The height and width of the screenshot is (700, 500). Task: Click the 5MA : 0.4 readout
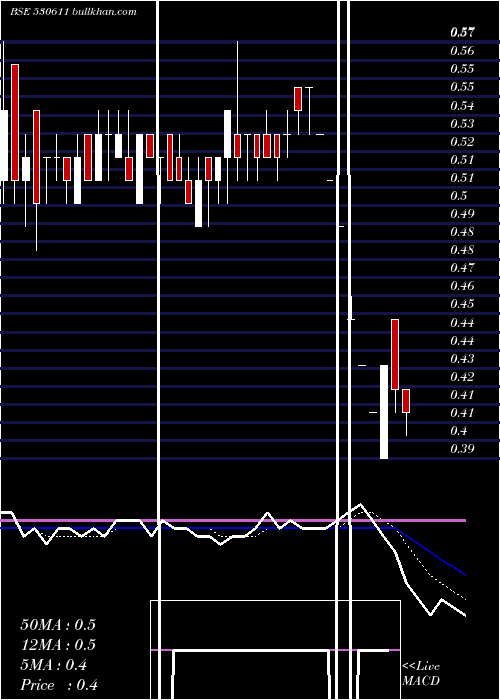coord(54,665)
